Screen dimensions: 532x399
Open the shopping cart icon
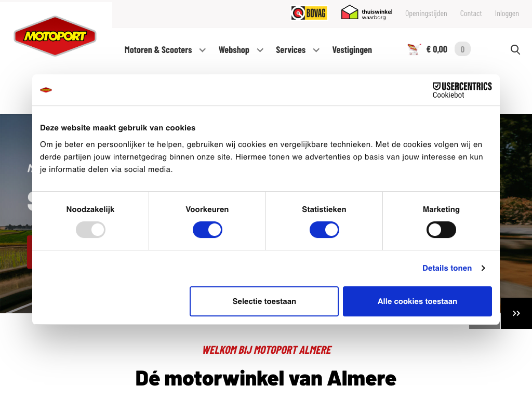coord(414,49)
